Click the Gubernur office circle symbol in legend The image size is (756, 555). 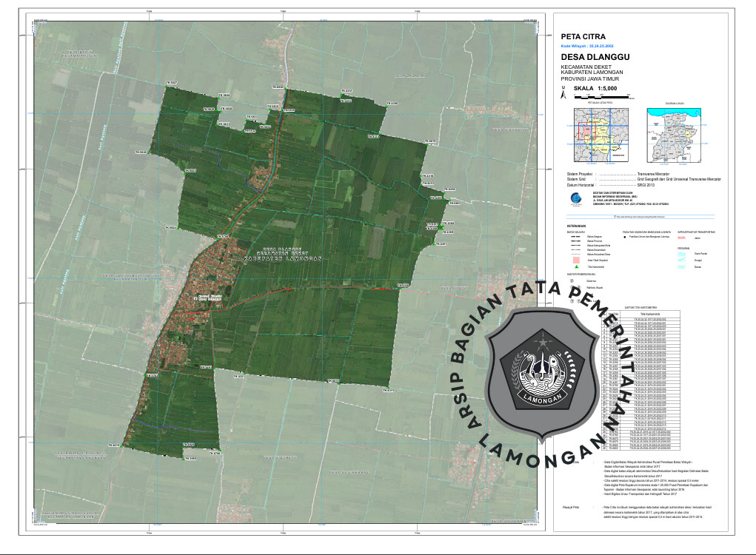coord(571,281)
